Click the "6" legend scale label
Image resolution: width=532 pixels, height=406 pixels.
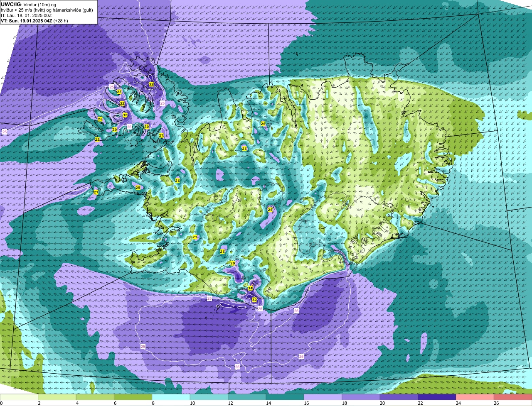115,403
